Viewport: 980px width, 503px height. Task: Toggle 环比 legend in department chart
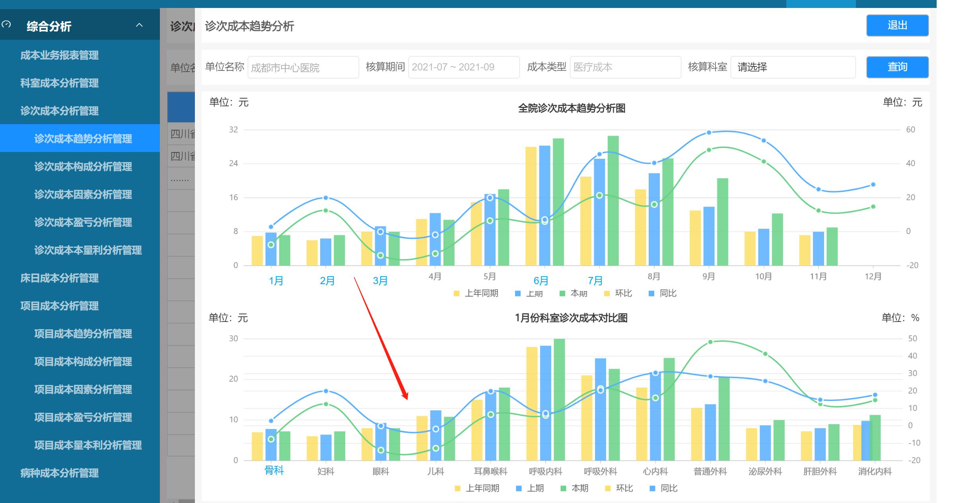(619, 488)
